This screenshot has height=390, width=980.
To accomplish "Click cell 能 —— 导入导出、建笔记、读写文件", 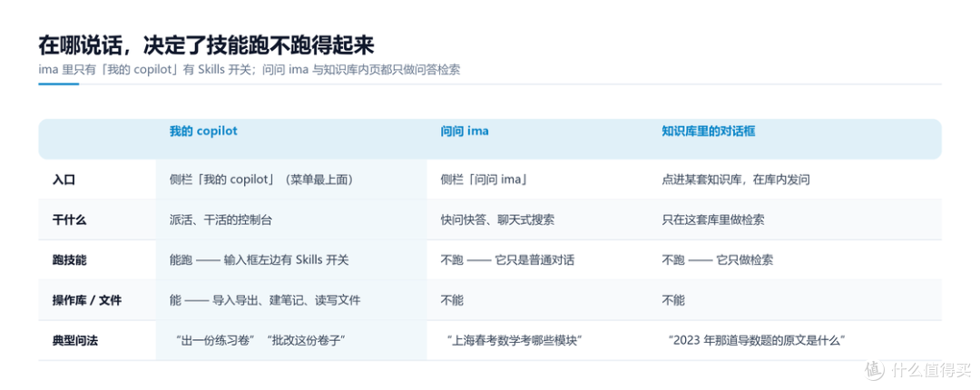I will (265, 300).
